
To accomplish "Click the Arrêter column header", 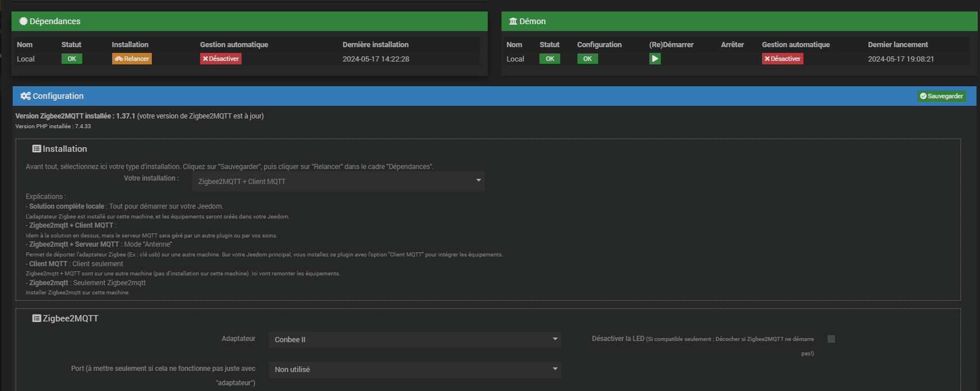I will (733, 44).
